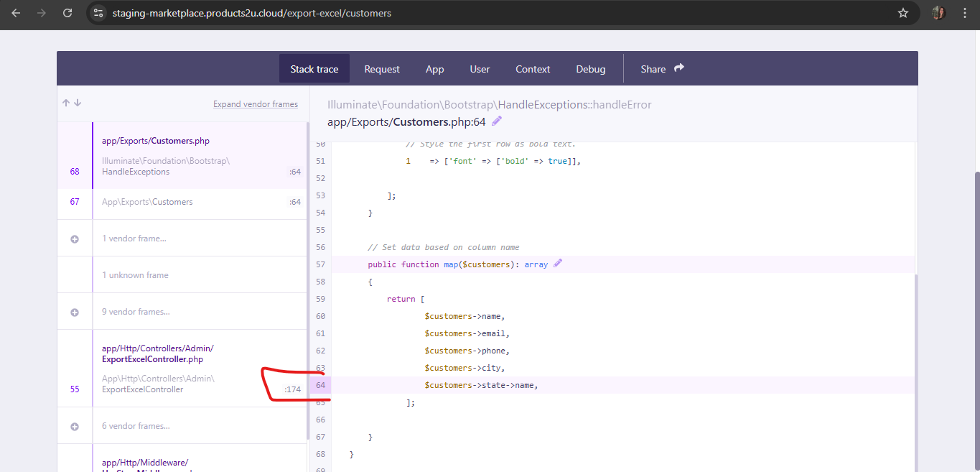Click the up arrow frame navigator
The width and height of the screenshot is (980, 472).
66,103
